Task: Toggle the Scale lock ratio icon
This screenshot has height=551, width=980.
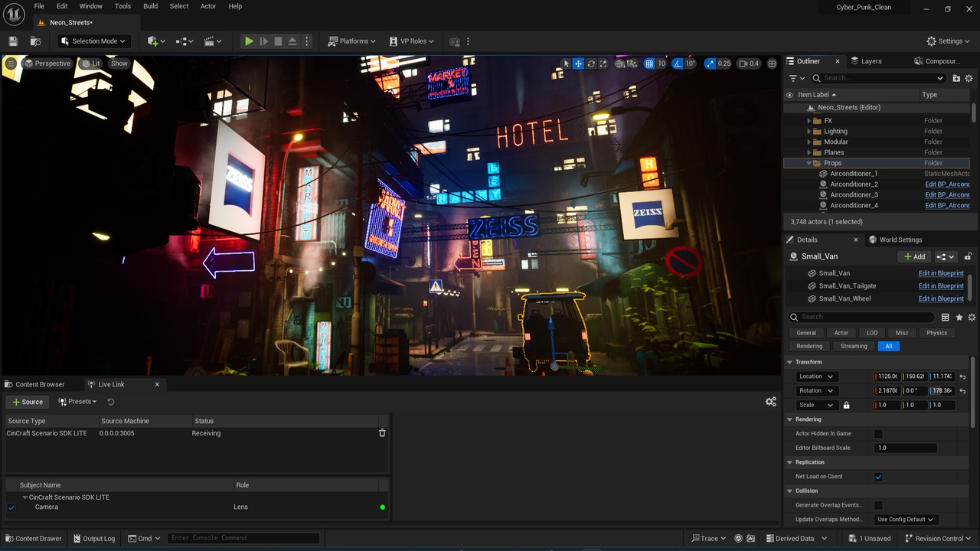Action: [846, 406]
